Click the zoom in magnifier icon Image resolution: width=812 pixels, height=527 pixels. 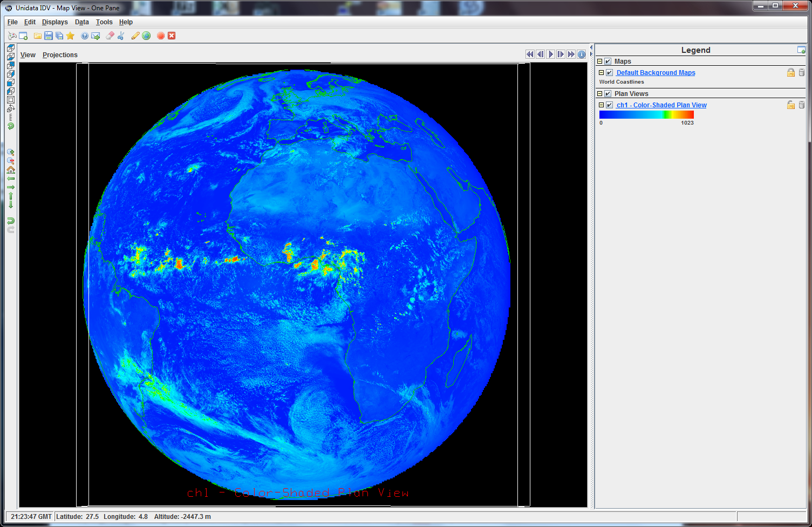[x=10, y=153]
